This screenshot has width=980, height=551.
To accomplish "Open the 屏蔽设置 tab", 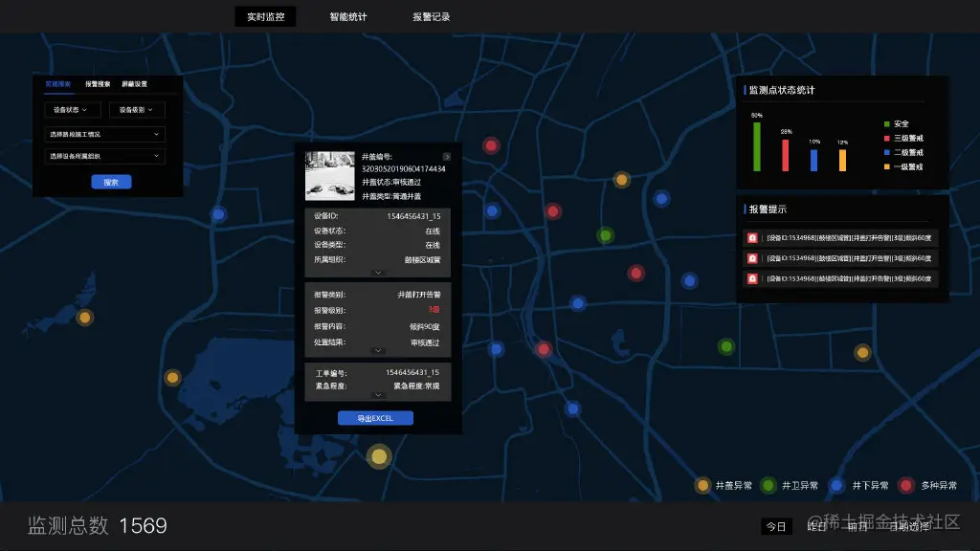I will [x=134, y=84].
